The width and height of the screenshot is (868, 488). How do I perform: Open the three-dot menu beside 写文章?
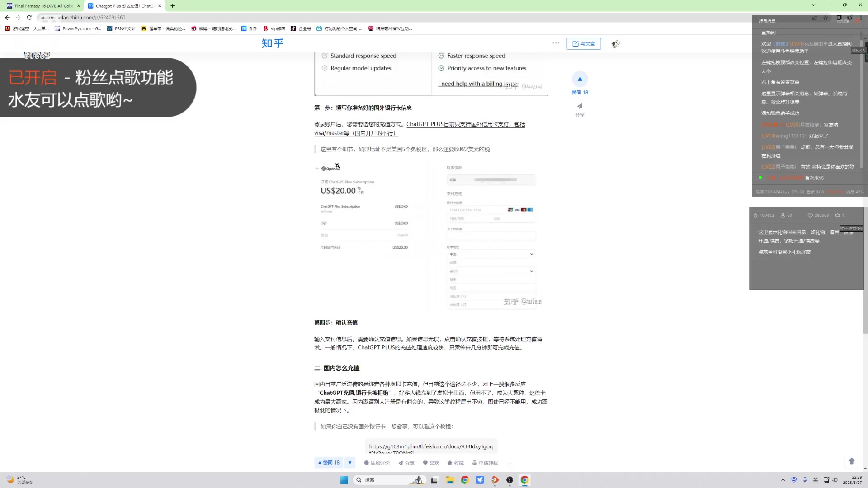(x=556, y=43)
